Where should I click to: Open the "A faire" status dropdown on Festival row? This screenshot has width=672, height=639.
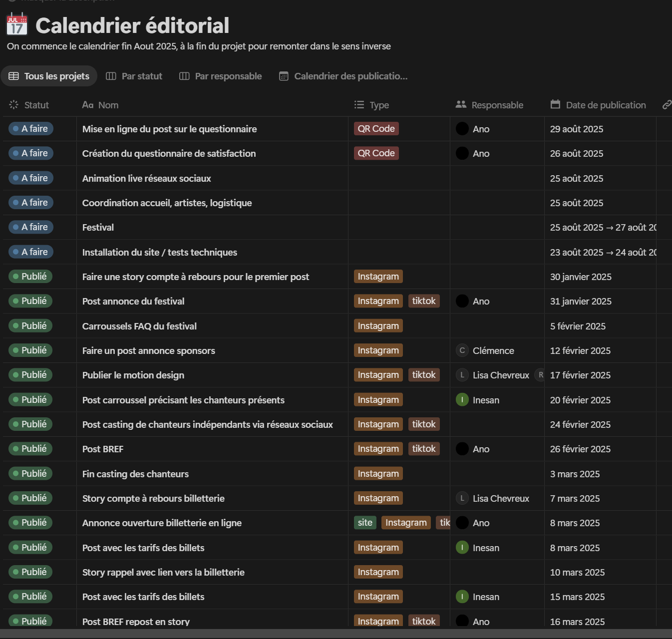tap(30, 227)
